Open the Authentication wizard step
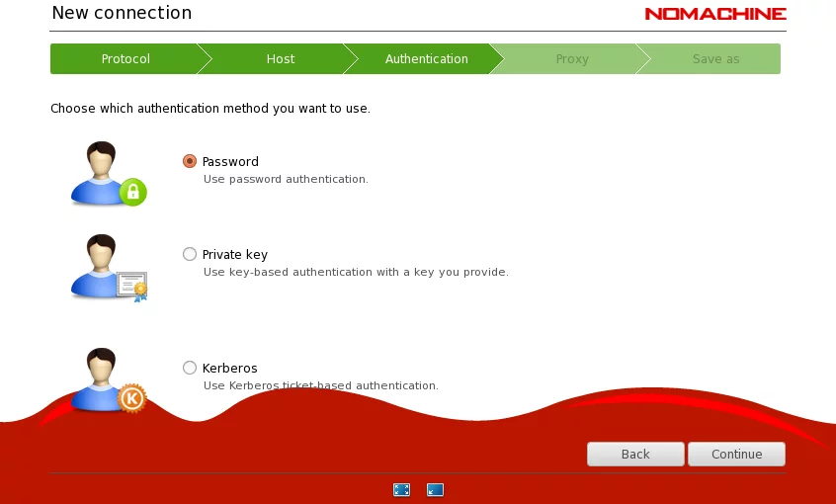836x504 pixels. pos(426,59)
